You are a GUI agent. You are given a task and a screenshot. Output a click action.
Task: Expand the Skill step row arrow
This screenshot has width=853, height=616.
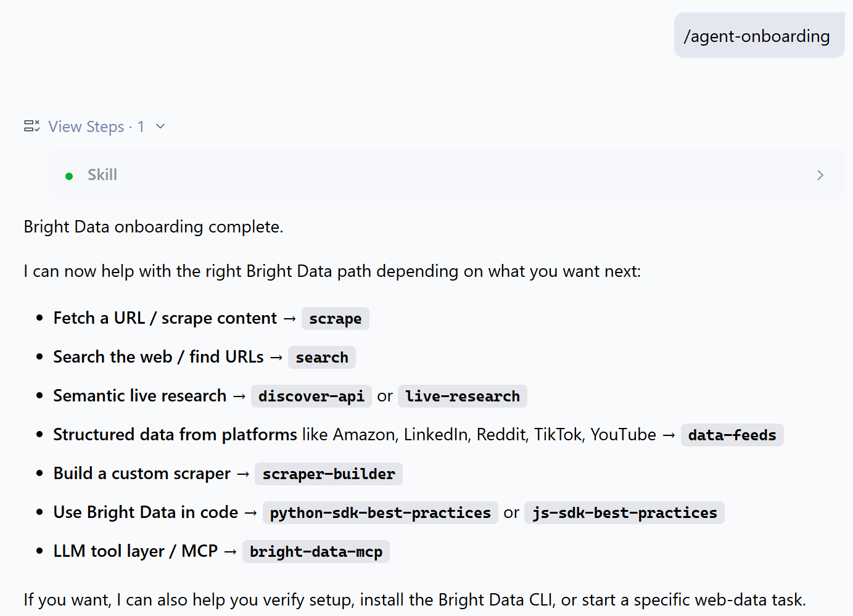click(x=820, y=175)
